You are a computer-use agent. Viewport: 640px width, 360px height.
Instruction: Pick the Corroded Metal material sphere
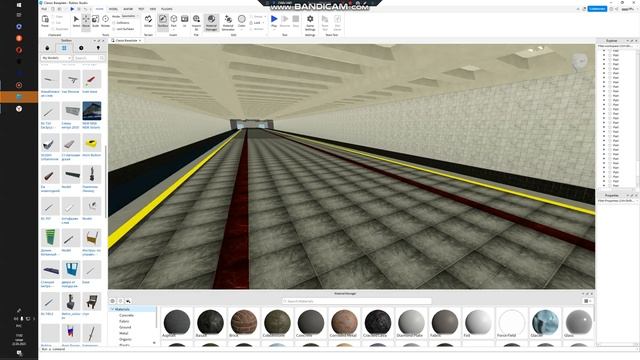[344, 322]
